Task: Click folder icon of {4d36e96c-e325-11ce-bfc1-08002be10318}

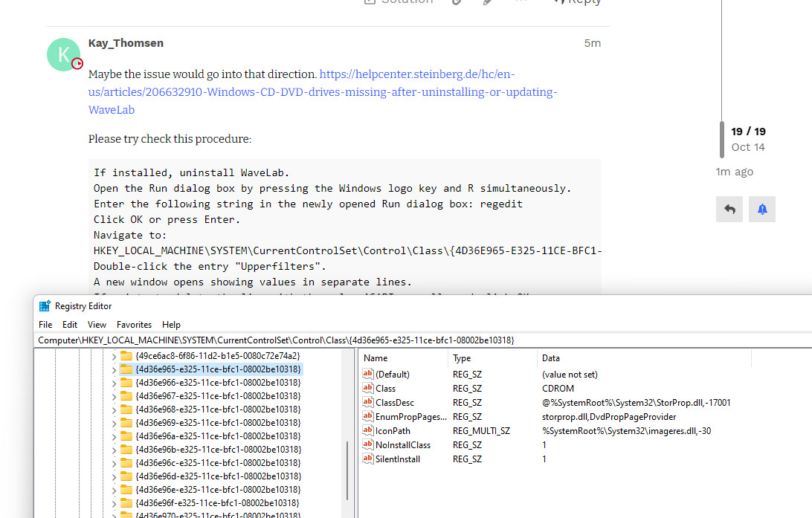Action: point(126,462)
